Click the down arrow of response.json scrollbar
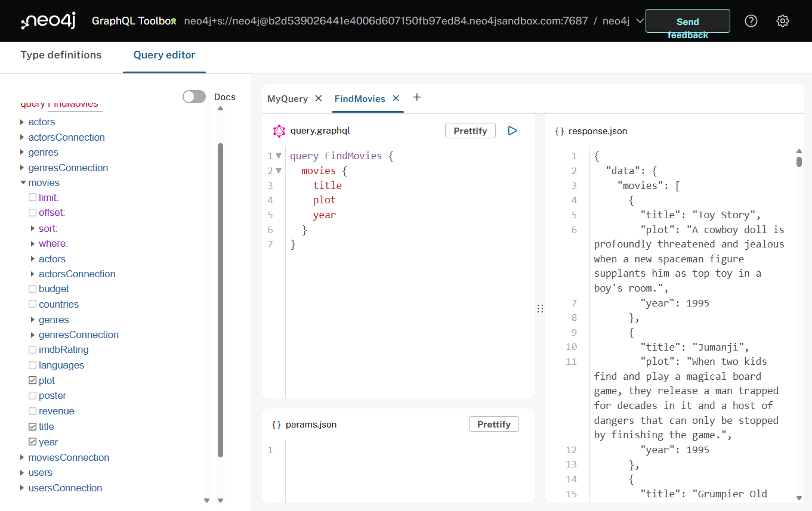The height and width of the screenshot is (511, 812). [x=799, y=497]
